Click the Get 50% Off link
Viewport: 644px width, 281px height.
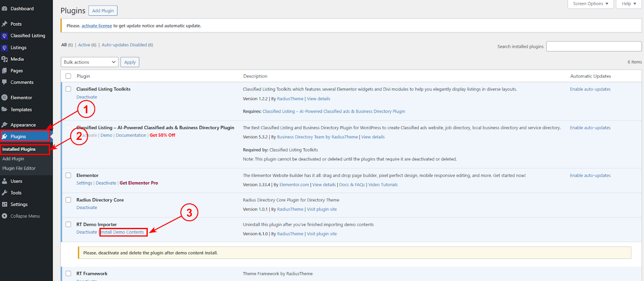pyautogui.click(x=163, y=135)
